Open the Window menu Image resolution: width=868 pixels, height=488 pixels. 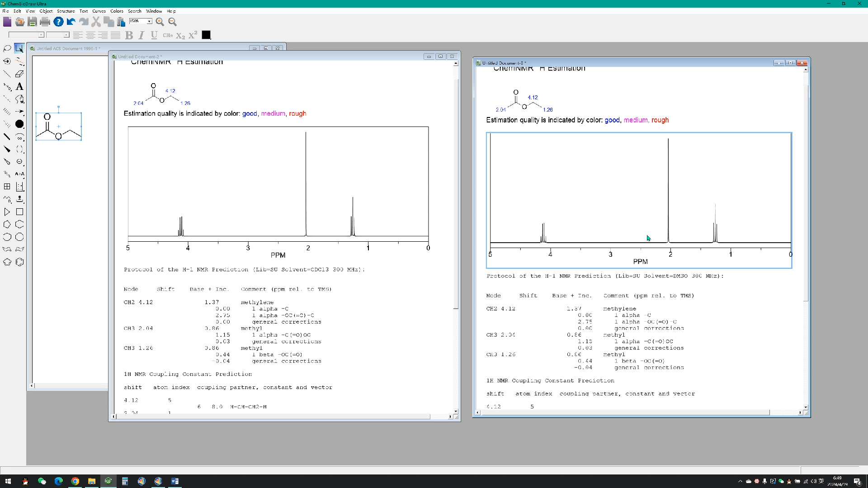click(154, 11)
